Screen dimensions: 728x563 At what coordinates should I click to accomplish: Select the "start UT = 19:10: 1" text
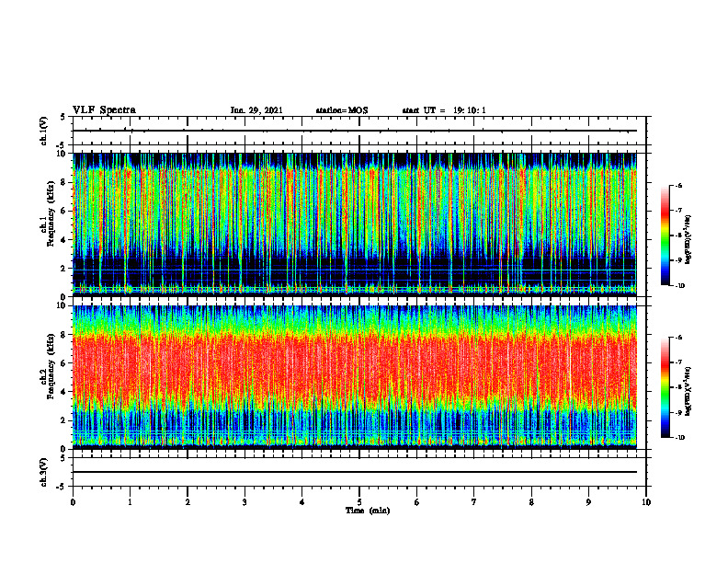pos(444,110)
